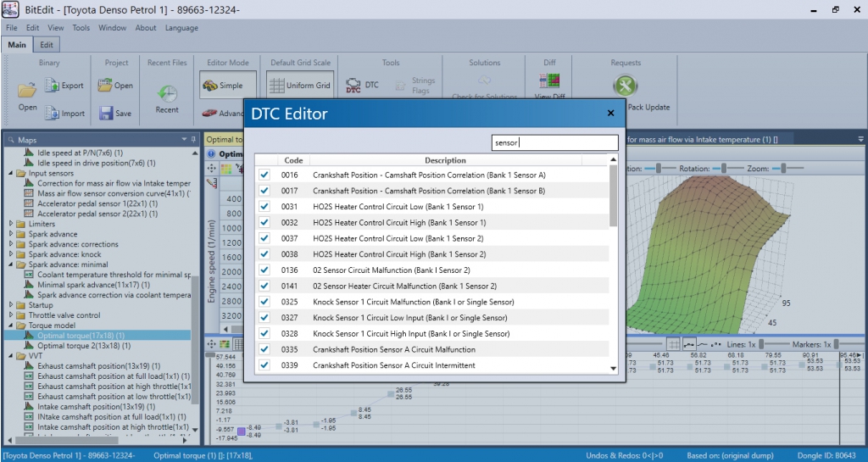
Task: Save project with the floppy disk icon
Action: point(106,113)
